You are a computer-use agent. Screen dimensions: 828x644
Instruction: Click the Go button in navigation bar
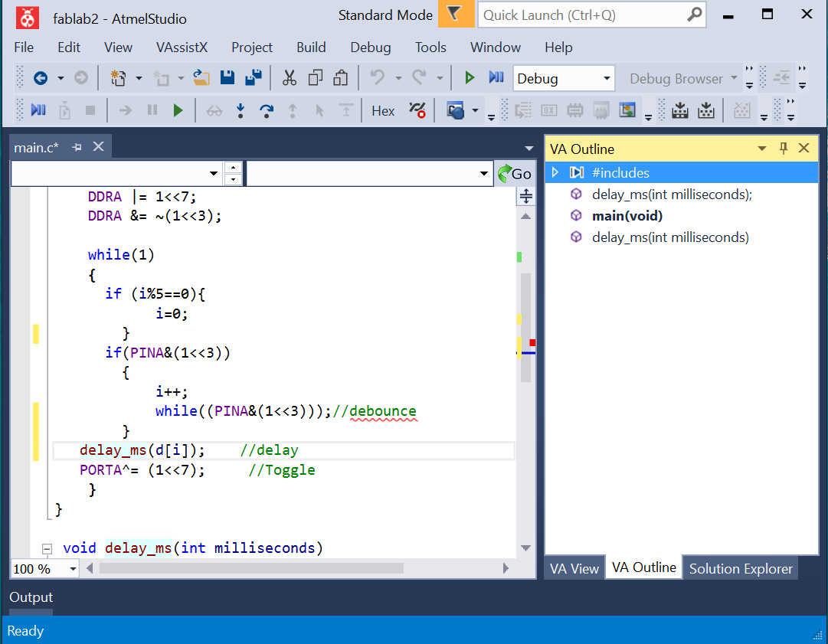(515, 174)
